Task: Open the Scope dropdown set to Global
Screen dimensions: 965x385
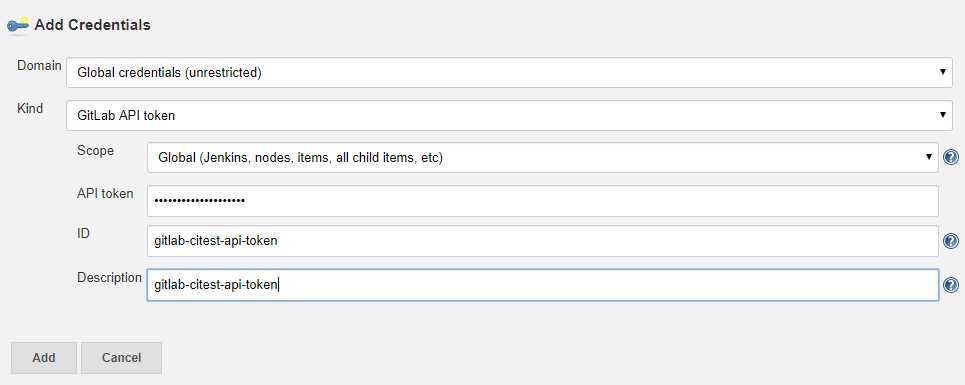Action: click(543, 157)
